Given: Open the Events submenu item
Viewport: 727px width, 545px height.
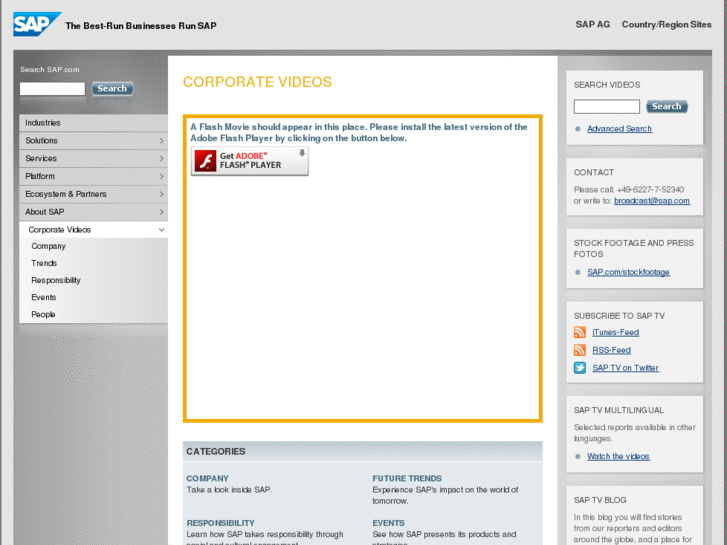Looking at the screenshot, I should coord(44,297).
